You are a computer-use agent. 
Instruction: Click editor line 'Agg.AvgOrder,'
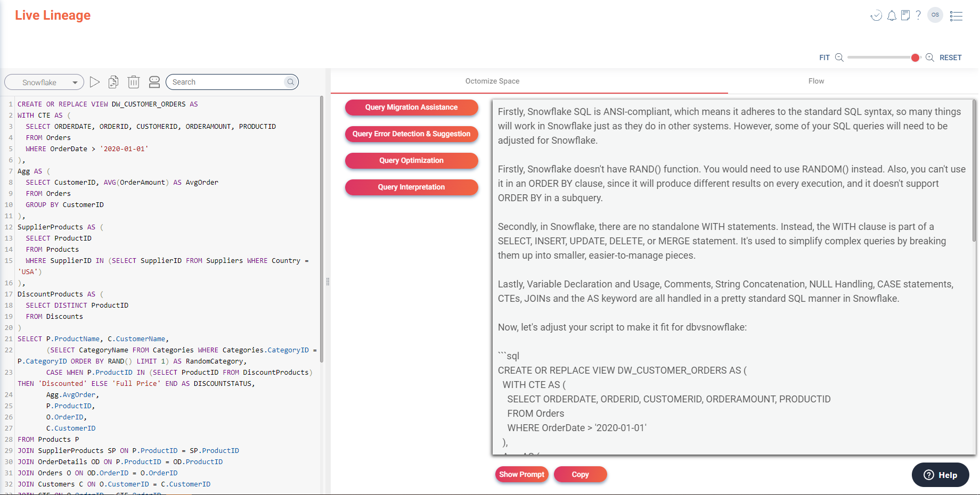[72, 395]
